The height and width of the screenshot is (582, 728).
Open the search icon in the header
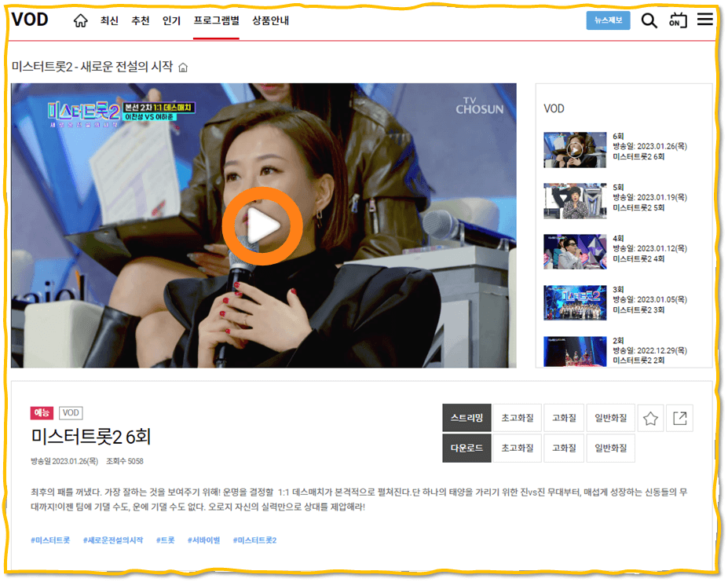point(649,20)
